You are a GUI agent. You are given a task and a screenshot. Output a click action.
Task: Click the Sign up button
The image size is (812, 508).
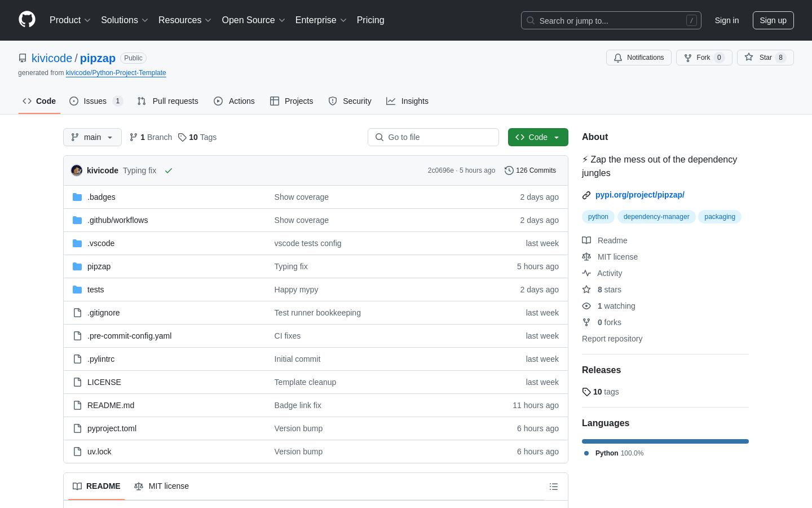(773, 20)
